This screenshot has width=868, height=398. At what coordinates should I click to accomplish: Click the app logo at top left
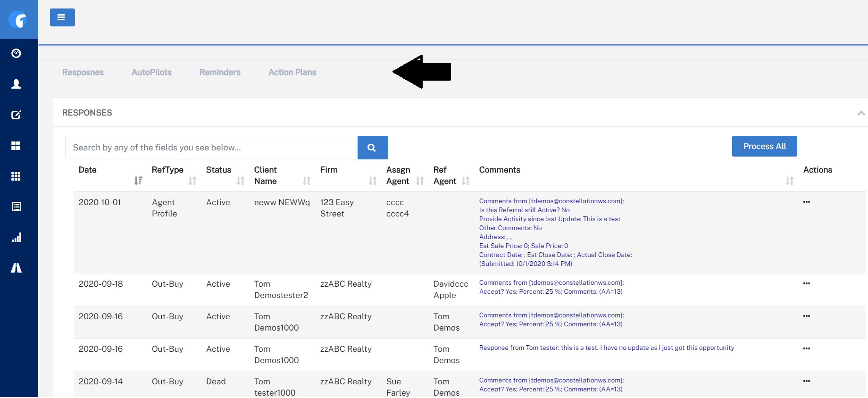(19, 20)
